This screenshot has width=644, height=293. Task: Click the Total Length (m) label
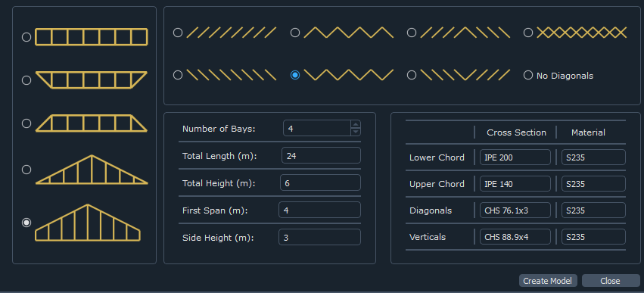coord(219,156)
